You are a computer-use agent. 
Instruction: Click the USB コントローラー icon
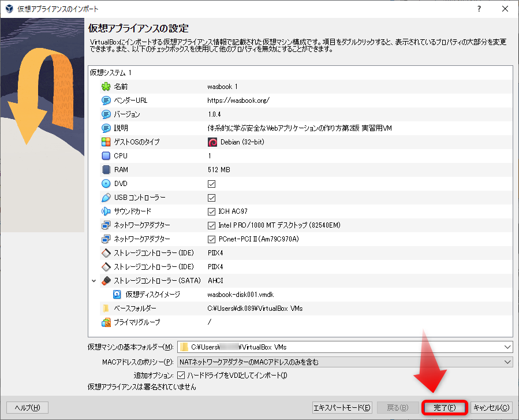click(x=106, y=198)
